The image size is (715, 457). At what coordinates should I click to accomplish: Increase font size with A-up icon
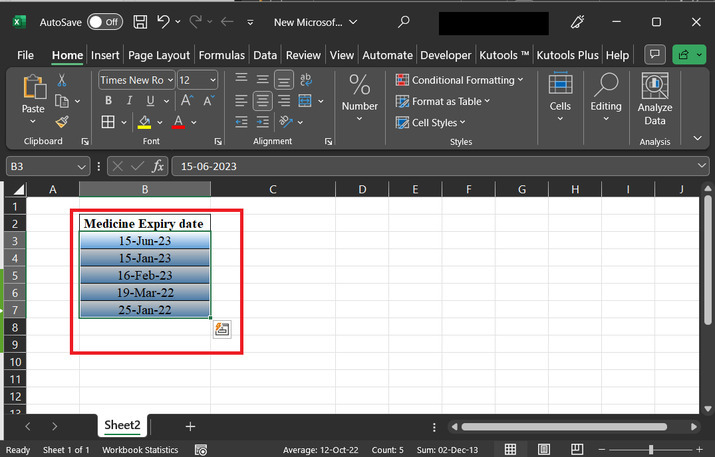[x=187, y=101]
